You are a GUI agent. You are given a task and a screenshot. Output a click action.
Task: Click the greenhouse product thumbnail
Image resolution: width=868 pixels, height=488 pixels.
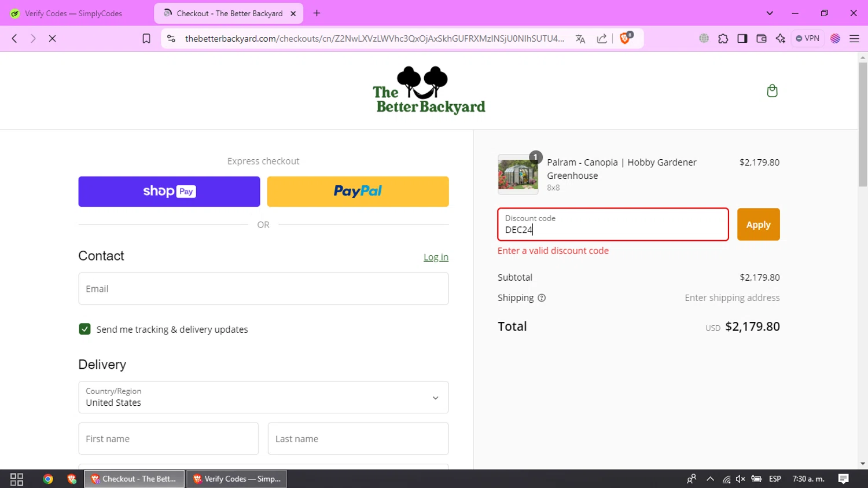click(x=518, y=174)
